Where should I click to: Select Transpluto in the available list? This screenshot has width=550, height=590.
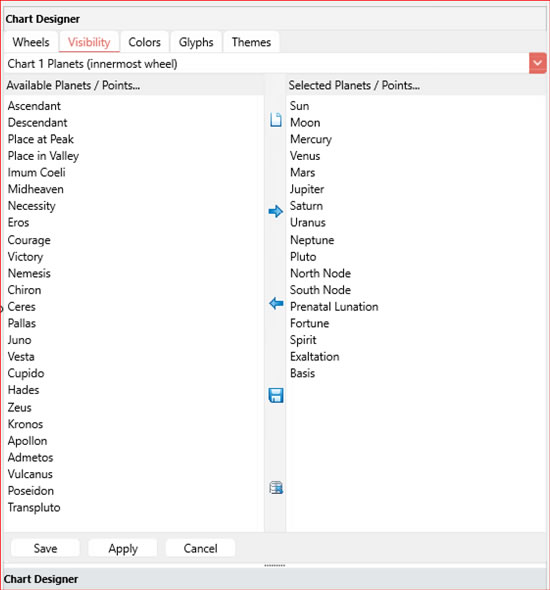(34, 507)
